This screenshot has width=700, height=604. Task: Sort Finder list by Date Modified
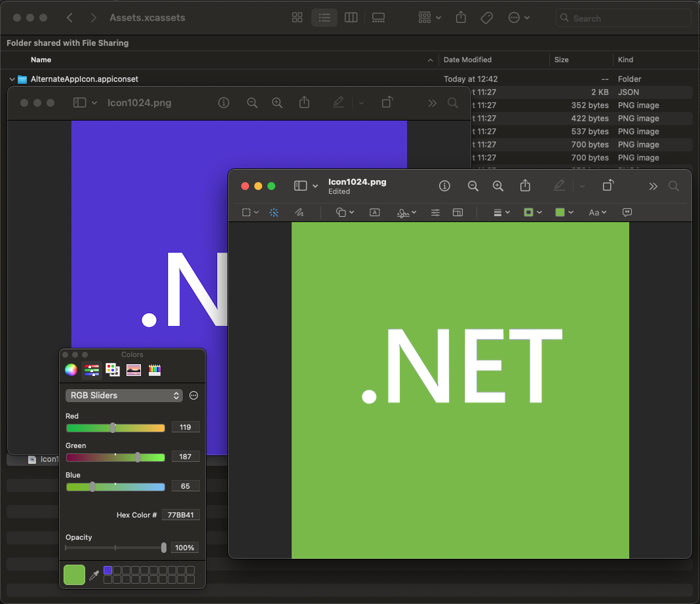click(x=467, y=60)
